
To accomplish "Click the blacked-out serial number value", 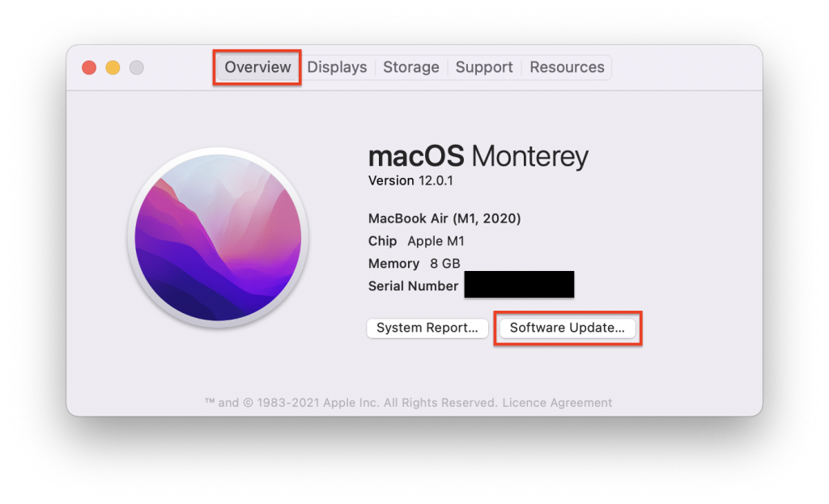I will click(519, 285).
